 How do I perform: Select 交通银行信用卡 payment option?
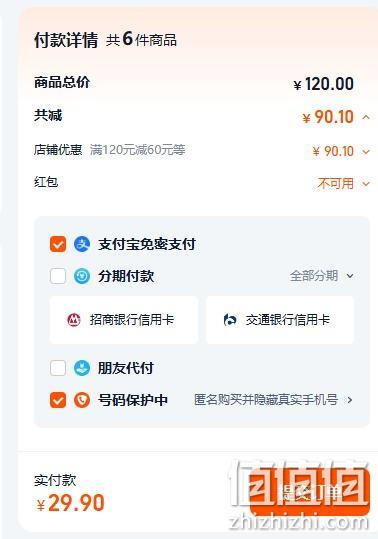click(x=280, y=320)
